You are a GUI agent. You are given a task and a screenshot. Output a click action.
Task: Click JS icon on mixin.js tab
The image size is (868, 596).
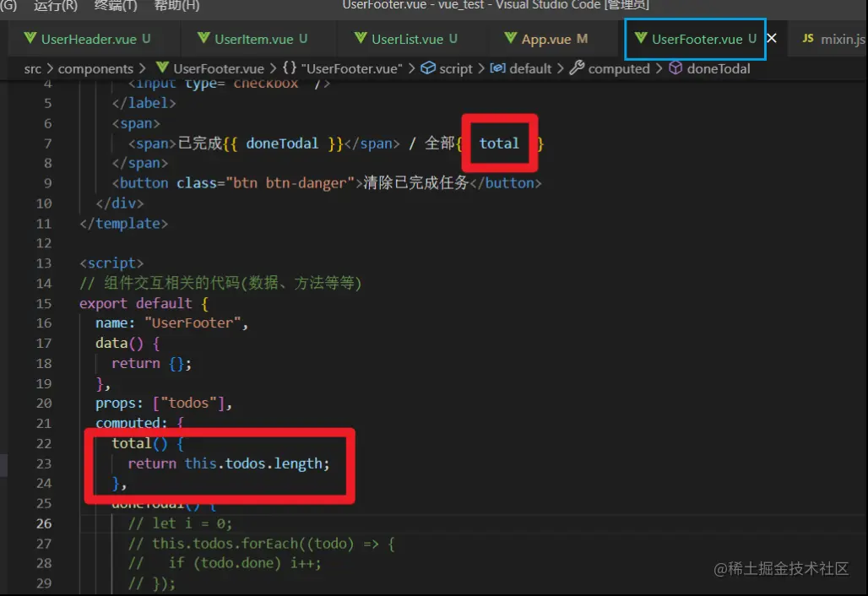point(808,38)
